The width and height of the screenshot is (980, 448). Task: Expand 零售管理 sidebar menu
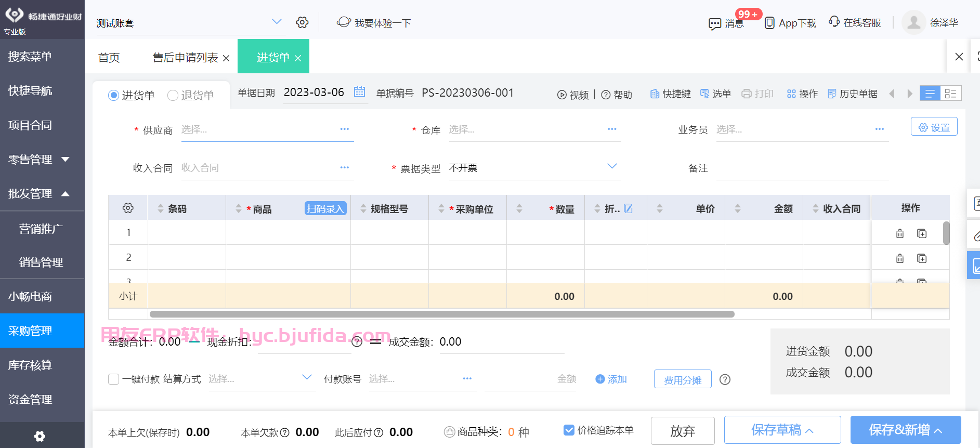coord(66,159)
